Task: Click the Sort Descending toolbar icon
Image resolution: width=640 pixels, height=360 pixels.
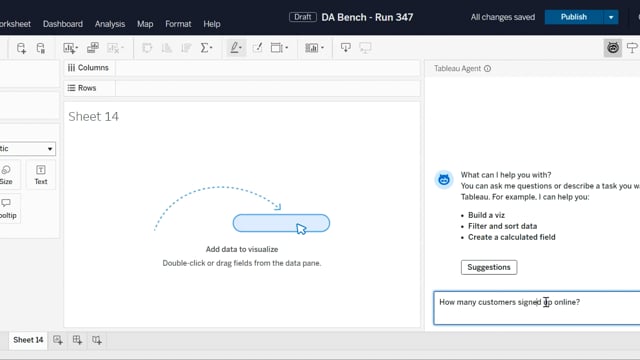Action: 186,48
